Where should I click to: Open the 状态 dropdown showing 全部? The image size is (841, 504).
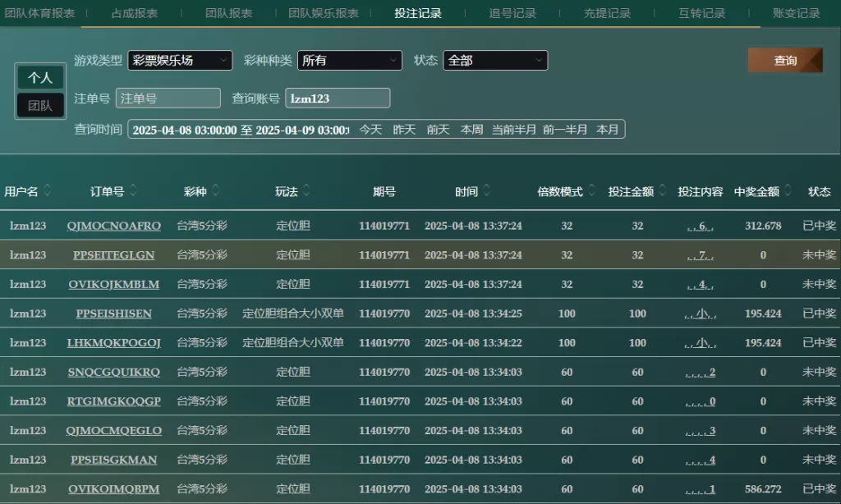point(494,61)
